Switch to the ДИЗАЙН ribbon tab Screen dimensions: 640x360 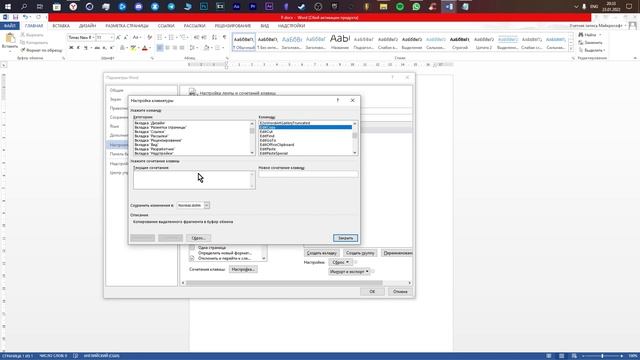pyautogui.click(x=87, y=26)
